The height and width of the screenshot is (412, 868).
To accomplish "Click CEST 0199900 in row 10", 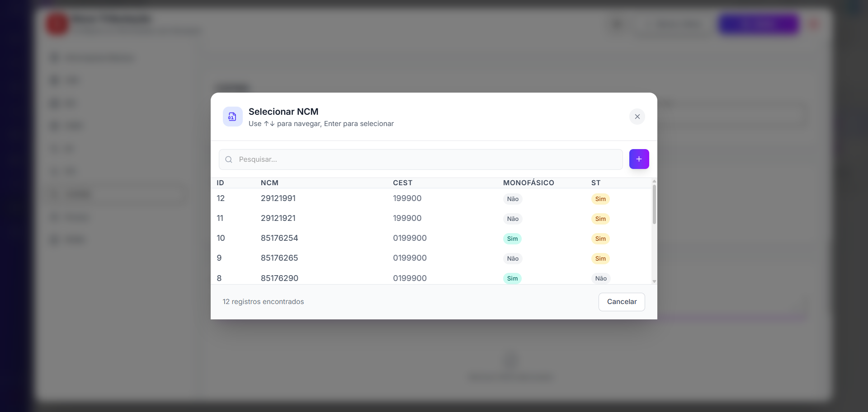I will pyautogui.click(x=410, y=238).
